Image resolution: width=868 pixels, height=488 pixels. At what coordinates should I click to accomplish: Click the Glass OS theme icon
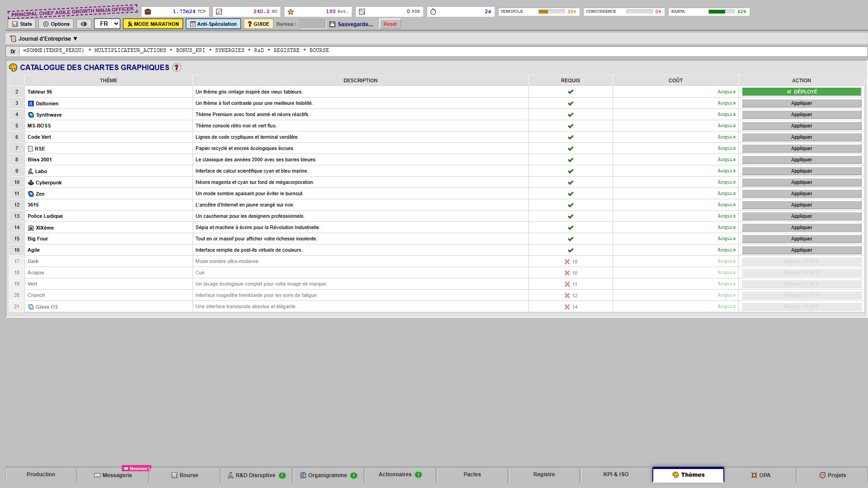(x=31, y=307)
